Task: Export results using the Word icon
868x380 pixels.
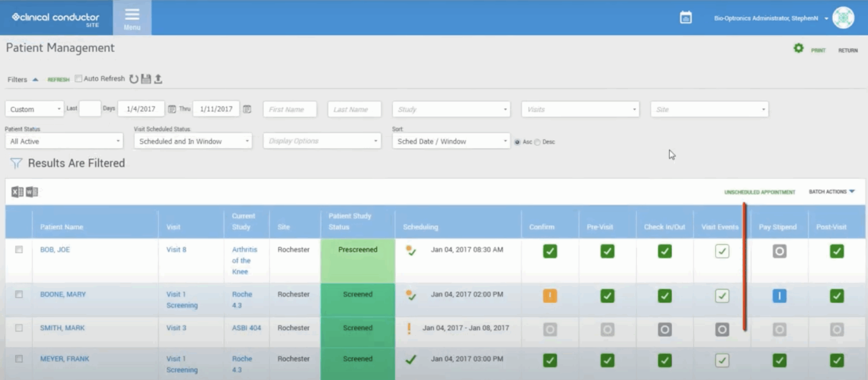Action: pyautogui.click(x=33, y=191)
